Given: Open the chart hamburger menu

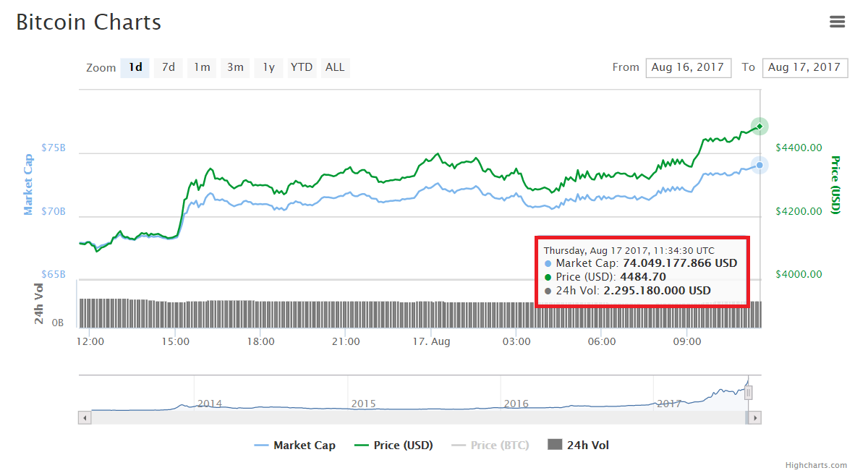Looking at the screenshot, I should 837,22.
